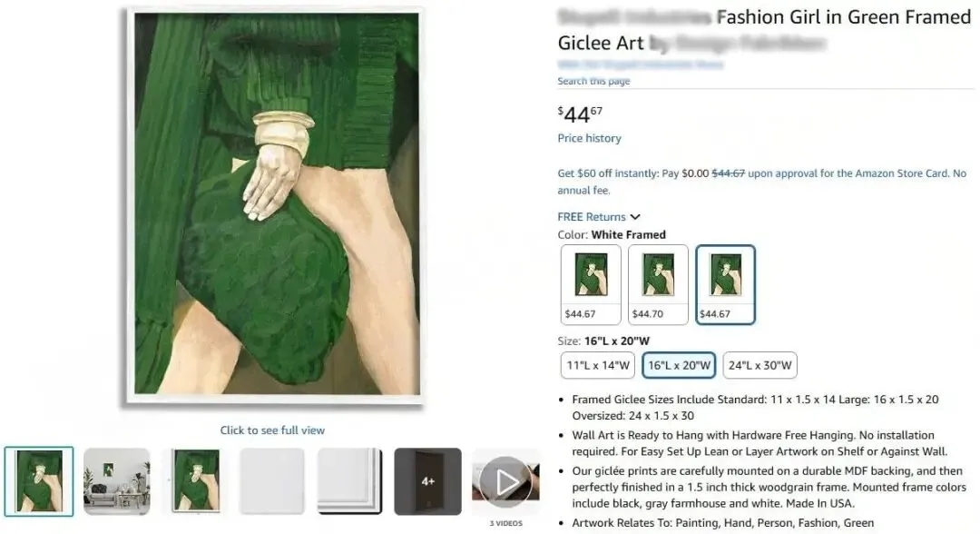The image size is (980, 534).
Task: Expand the FREE Returns chevron
Action: click(x=635, y=217)
